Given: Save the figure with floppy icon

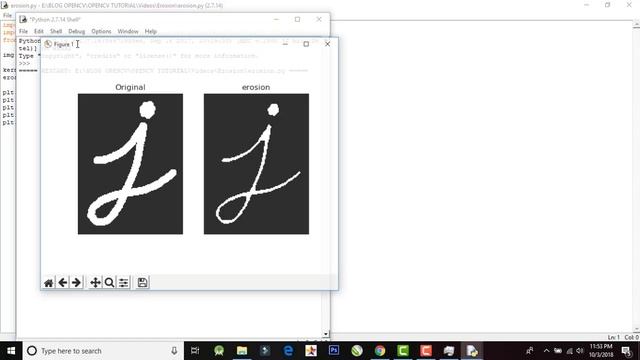Looking at the screenshot, I should click(x=142, y=282).
